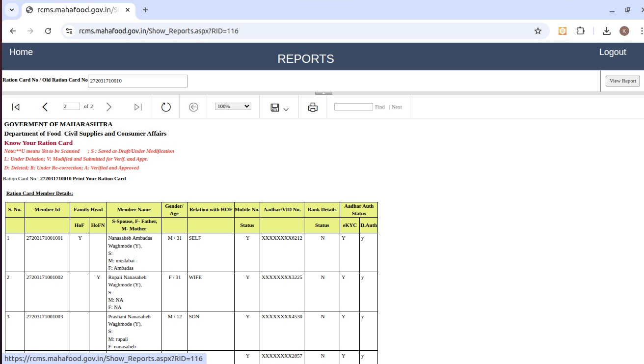Print the report using printer icon
Screen dimensions: 644x364
pos(313,107)
